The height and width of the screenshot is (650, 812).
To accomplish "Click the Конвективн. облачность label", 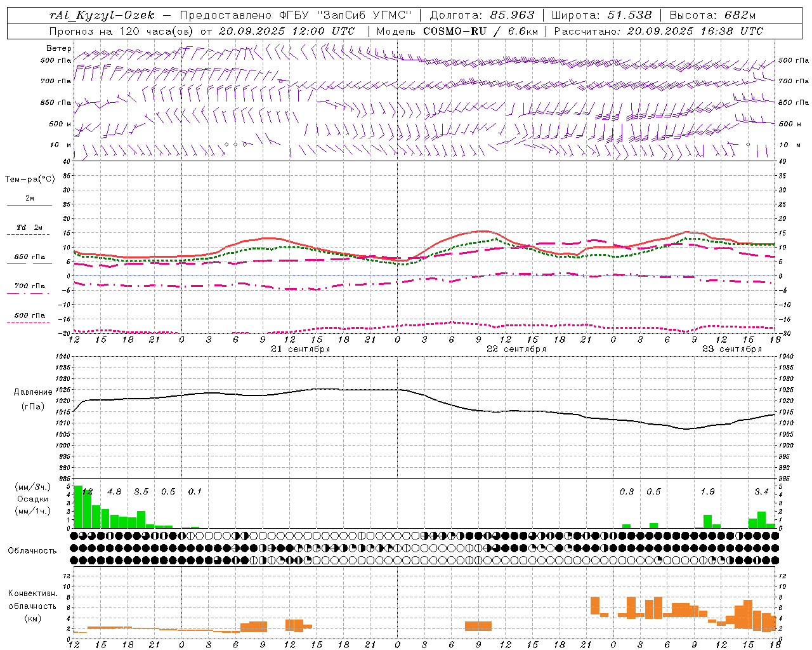I will click(x=32, y=600).
